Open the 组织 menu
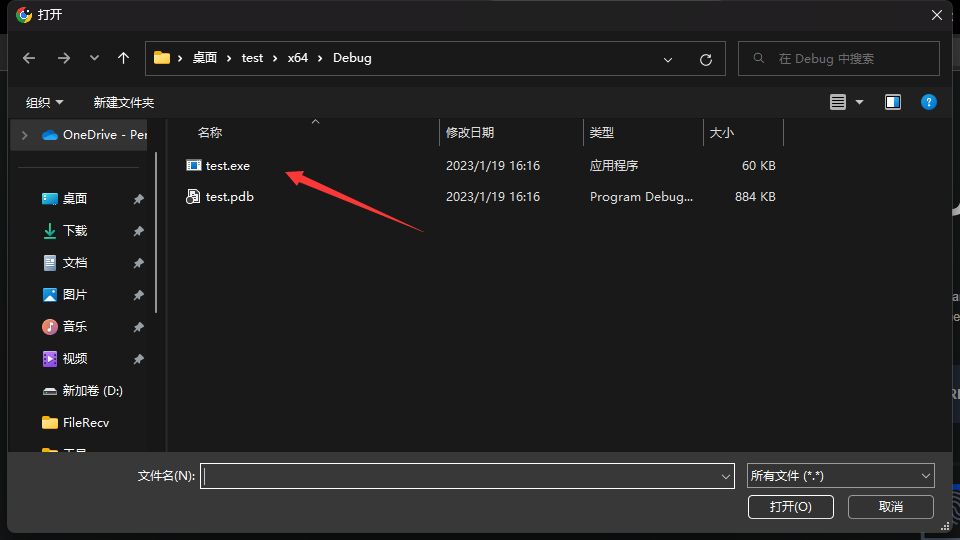960x540 pixels. [x=44, y=102]
